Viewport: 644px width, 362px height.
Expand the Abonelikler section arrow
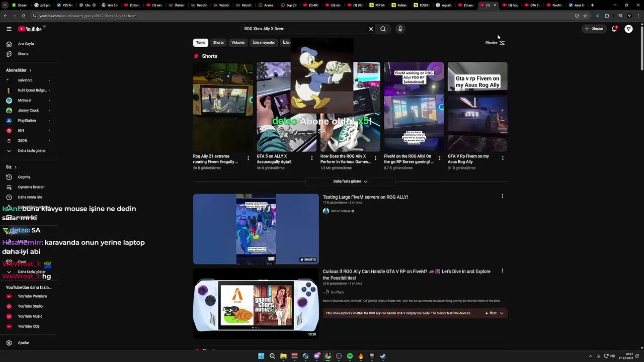pyautogui.click(x=30, y=70)
